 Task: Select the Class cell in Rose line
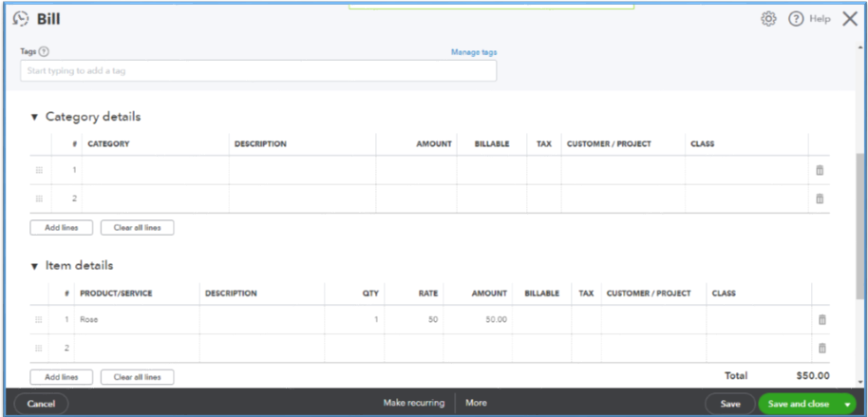pyautogui.click(x=759, y=319)
